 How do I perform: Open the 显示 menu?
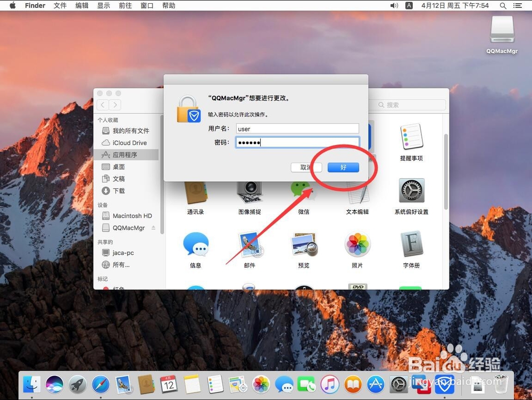[104, 5]
